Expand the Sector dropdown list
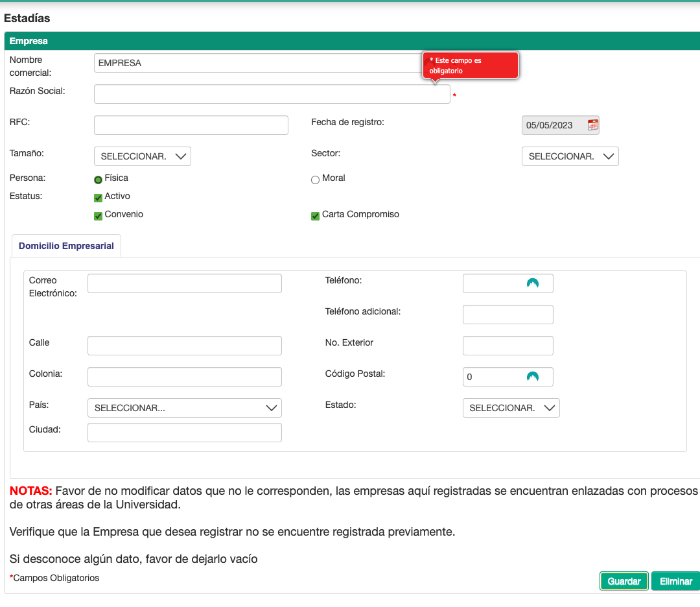Screen dimensions: 700x607 pyautogui.click(x=570, y=156)
